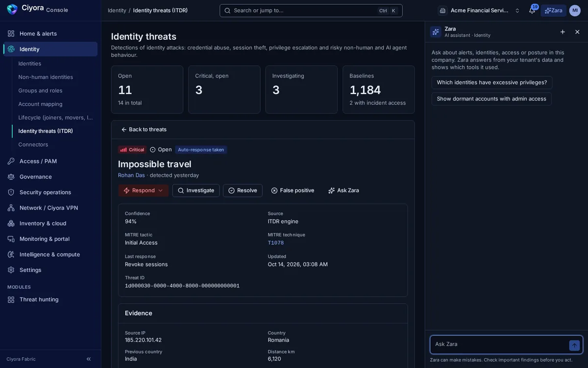Open MITRE technique T1078 link
The height and width of the screenshot is (368, 588).
pos(276,243)
